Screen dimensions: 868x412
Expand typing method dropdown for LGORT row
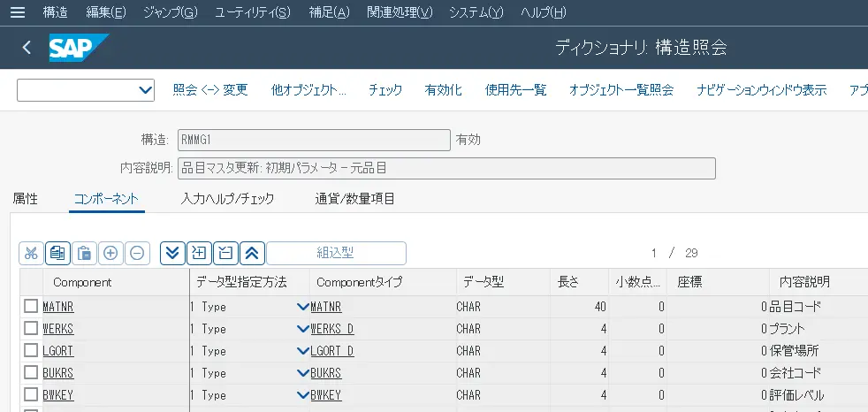pos(303,351)
